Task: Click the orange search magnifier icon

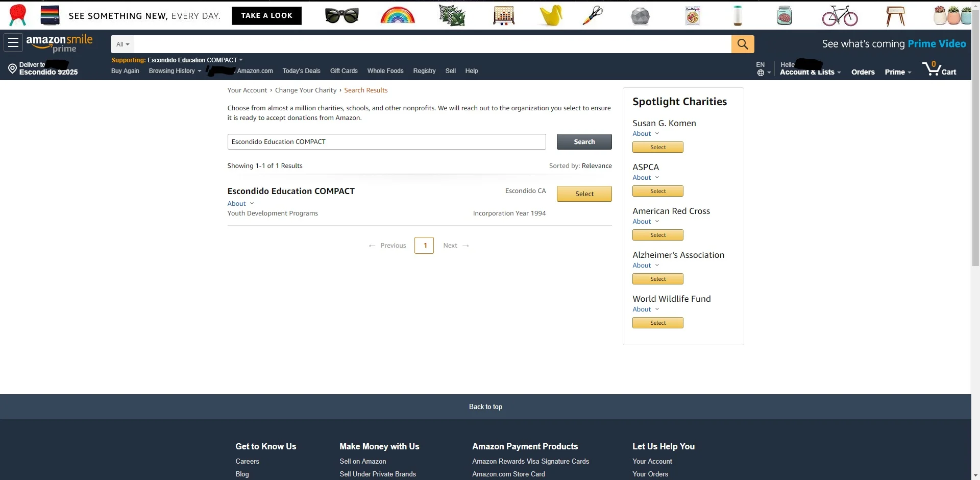Action: (743, 44)
